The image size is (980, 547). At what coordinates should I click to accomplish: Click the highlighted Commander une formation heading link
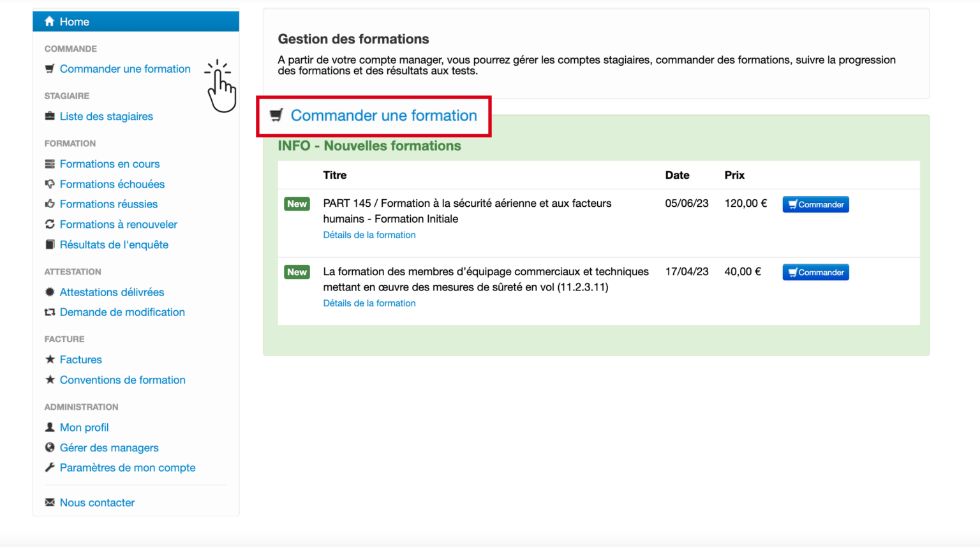click(x=383, y=116)
